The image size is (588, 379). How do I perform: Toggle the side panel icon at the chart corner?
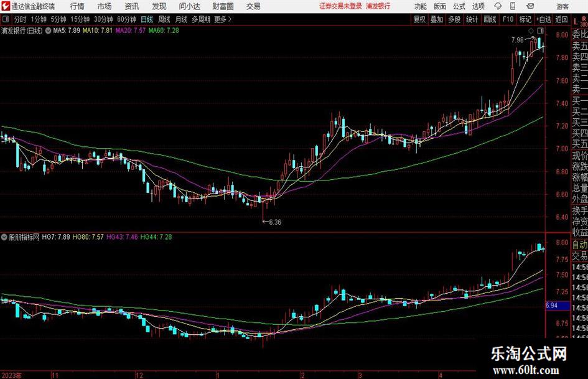point(540,30)
